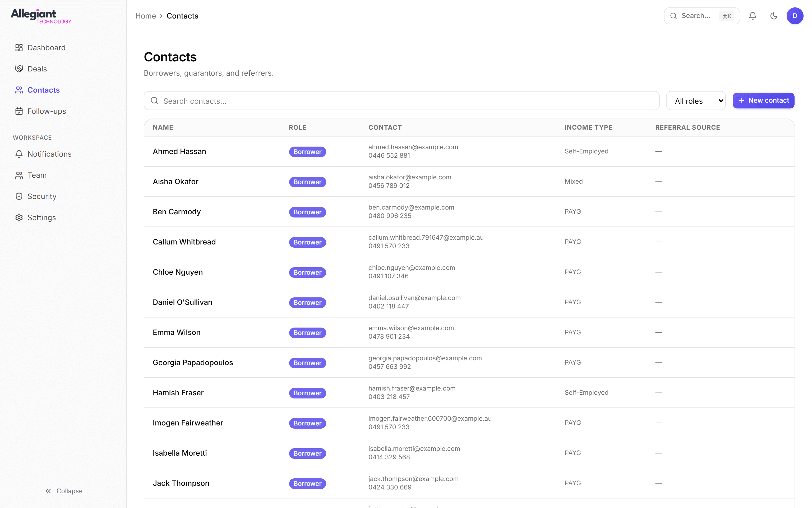Open the Dashboard icon in sidebar

click(x=19, y=48)
